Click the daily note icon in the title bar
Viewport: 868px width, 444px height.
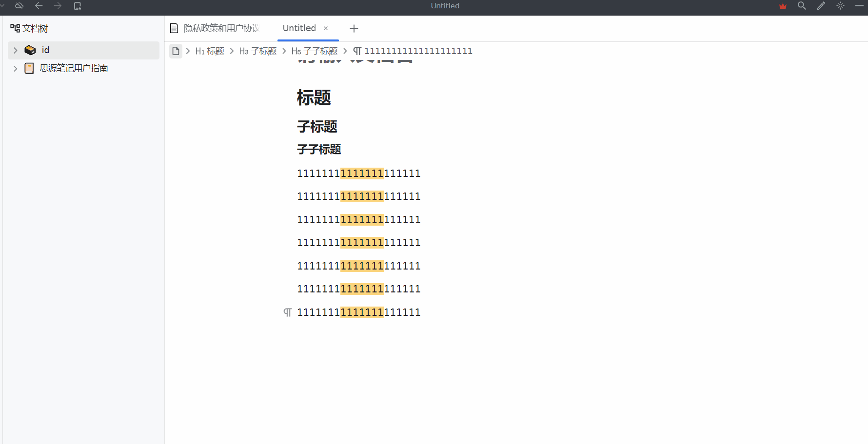[77, 6]
